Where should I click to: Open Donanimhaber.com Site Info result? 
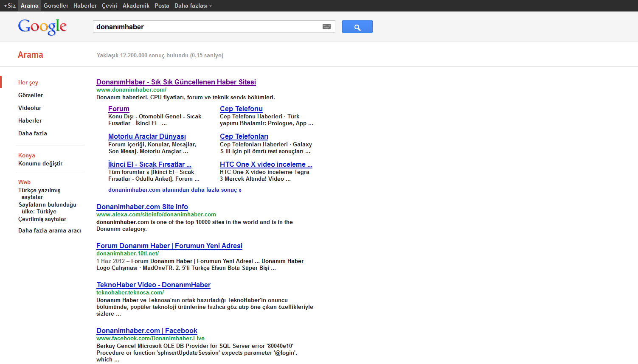pos(142,207)
